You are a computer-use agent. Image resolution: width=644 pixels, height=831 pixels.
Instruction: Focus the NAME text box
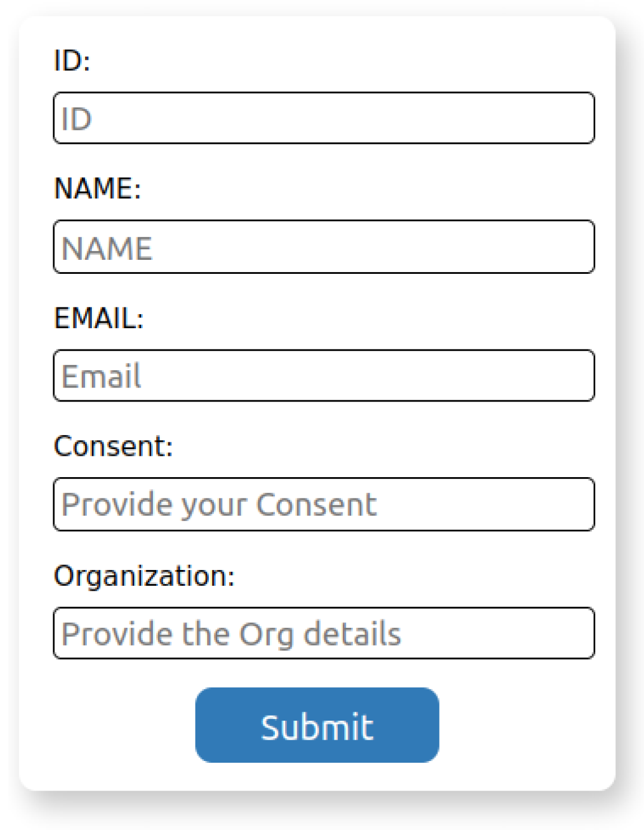click(x=324, y=247)
